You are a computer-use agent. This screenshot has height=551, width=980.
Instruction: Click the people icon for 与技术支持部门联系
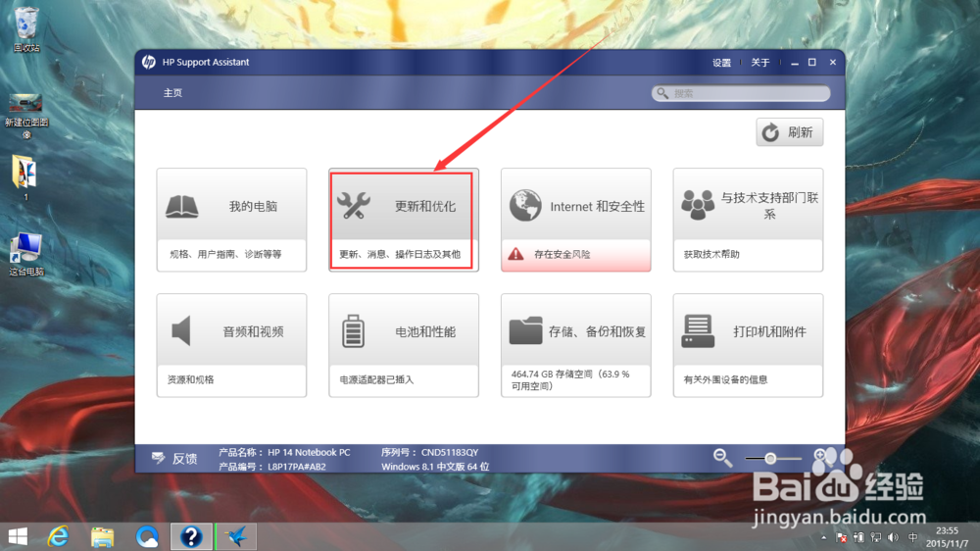698,205
